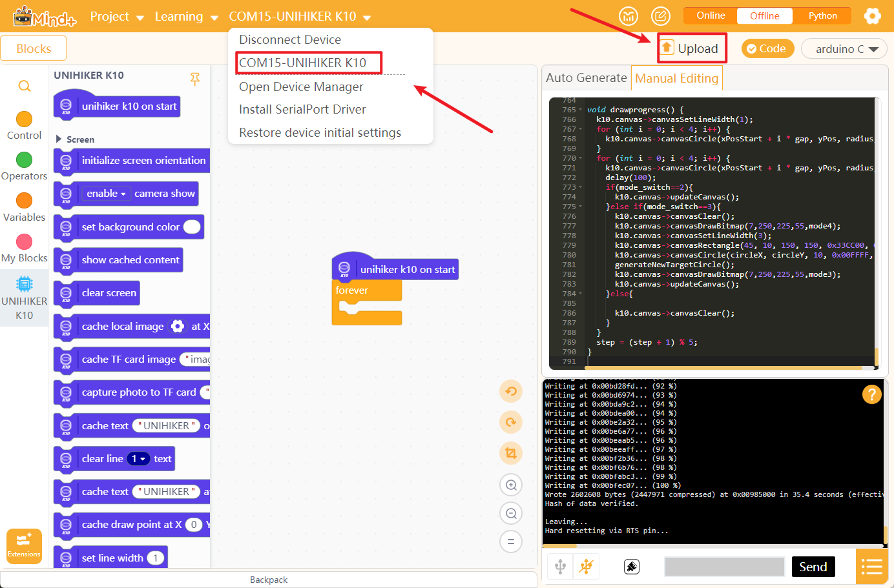Reset workspace zoom with the equals icon
The width and height of the screenshot is (894, 588).
tap(511, 542)
